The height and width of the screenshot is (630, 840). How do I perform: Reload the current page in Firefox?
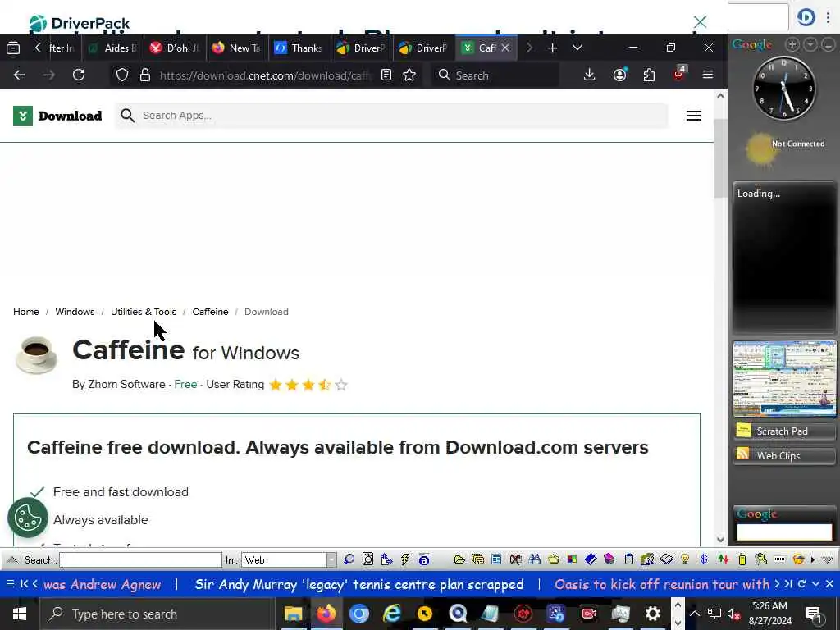(x=79, y=75)
